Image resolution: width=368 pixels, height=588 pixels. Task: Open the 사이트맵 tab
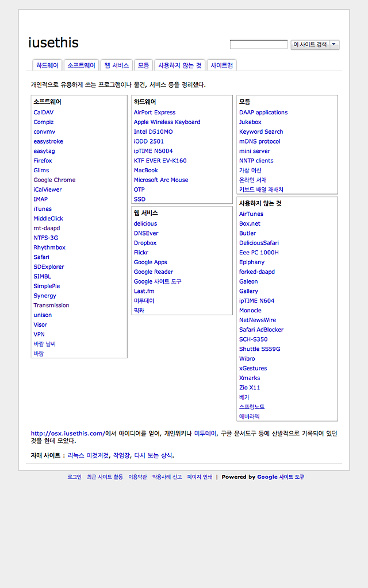(221, 65)
